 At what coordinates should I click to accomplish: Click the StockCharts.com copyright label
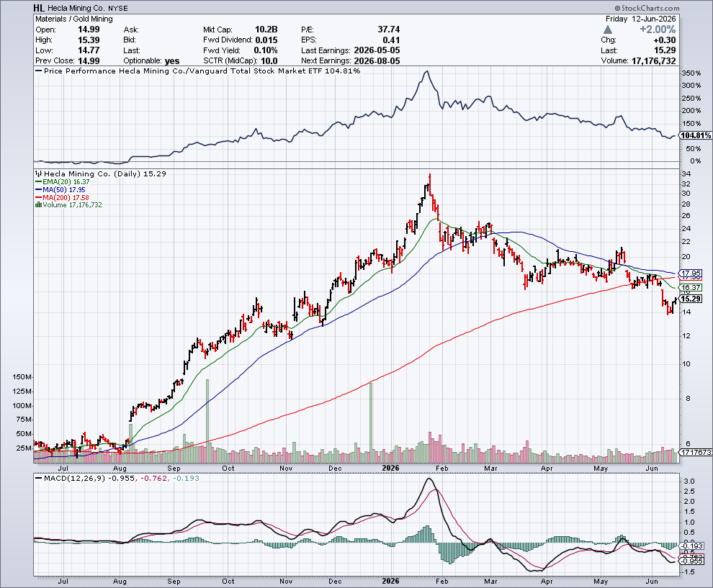tap(647, 8)
